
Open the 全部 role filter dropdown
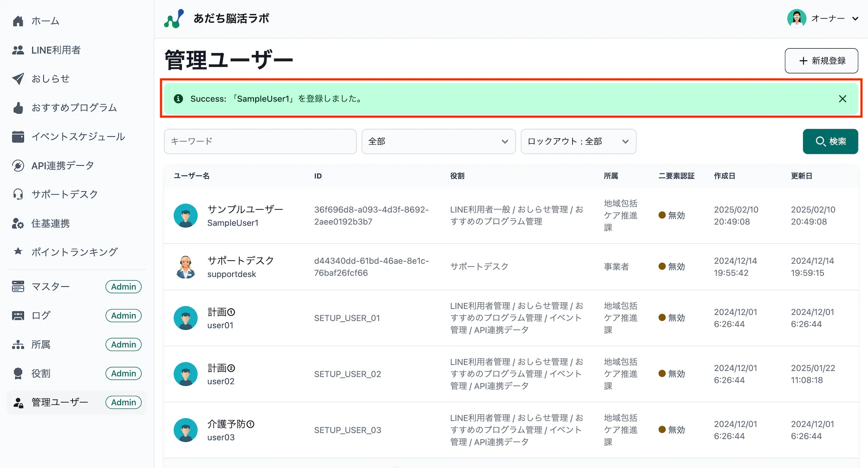tap(438, 141)
